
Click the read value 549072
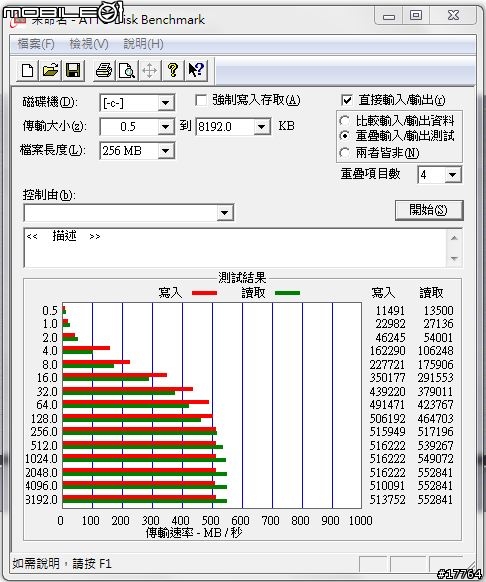pos(435,459)
